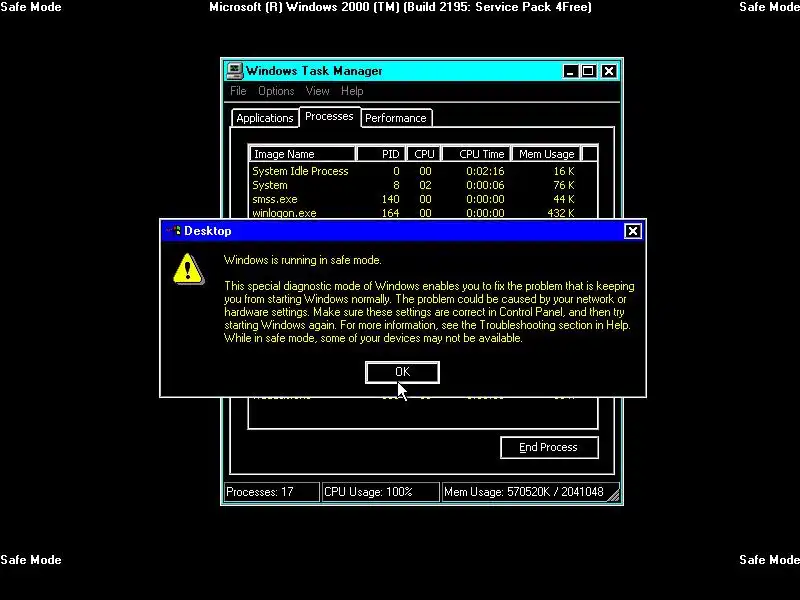Image resolution: width=800 pixels, height=600 pixels.
Task: Click the 0:02:16 CPU time cell
Action: coord(485,171)
